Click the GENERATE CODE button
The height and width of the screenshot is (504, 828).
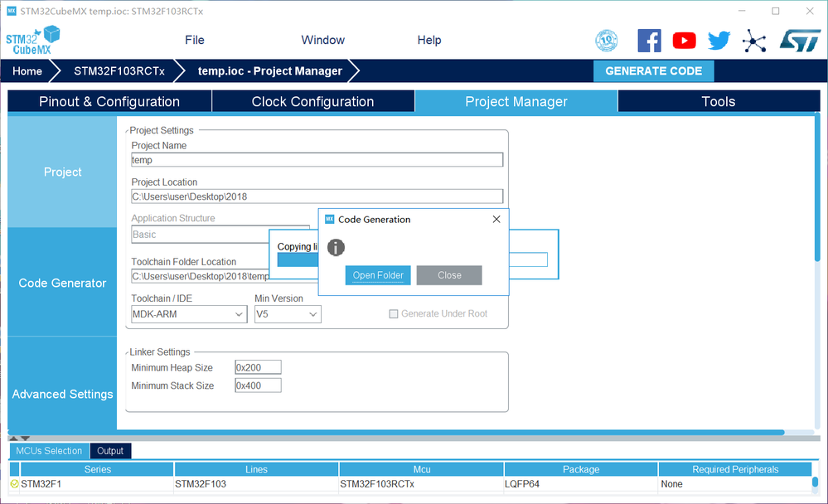click(x=653, y=70)
